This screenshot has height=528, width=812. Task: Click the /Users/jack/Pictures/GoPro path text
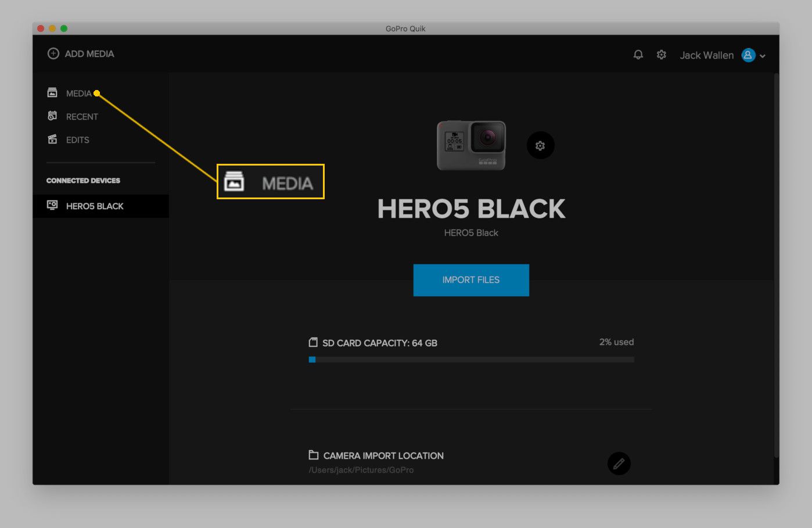pyautogui.click(x=361, y=470)
